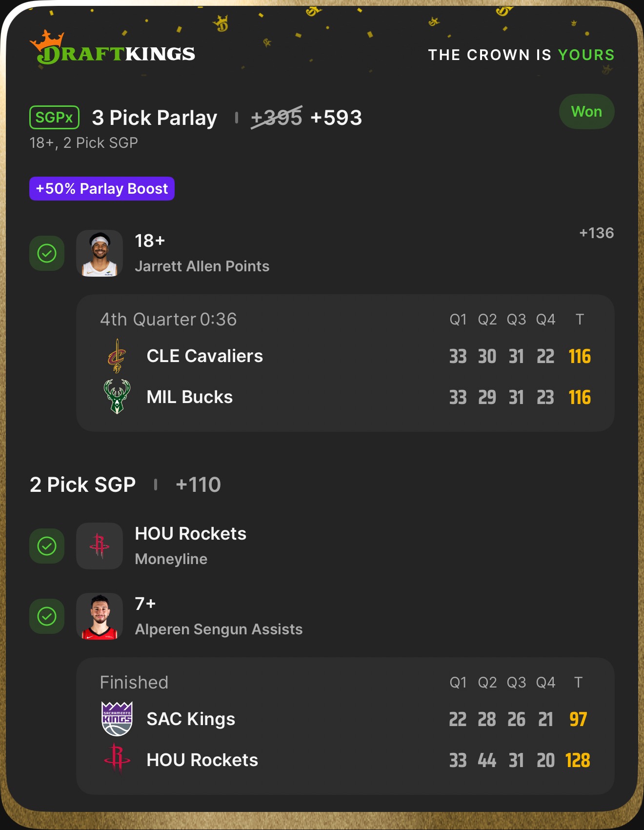Click the checkmark beside Alperen Sengun Assists
Viewport: 644px width, 830px height.
pos(47,616)
